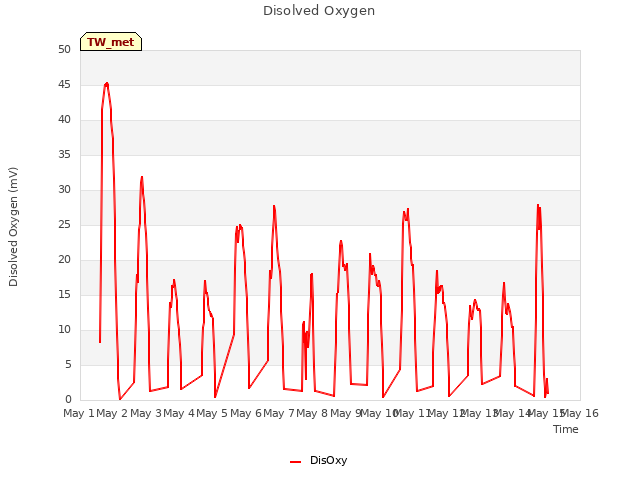Click the red DisOxy legend line swatch
Viewport: 640px width, 480px height.
[295, 462]
